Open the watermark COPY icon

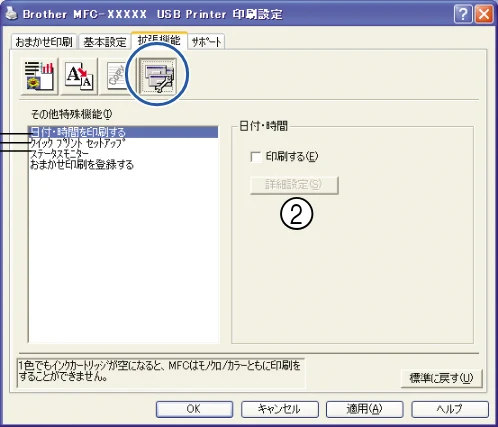pos(117,76)
